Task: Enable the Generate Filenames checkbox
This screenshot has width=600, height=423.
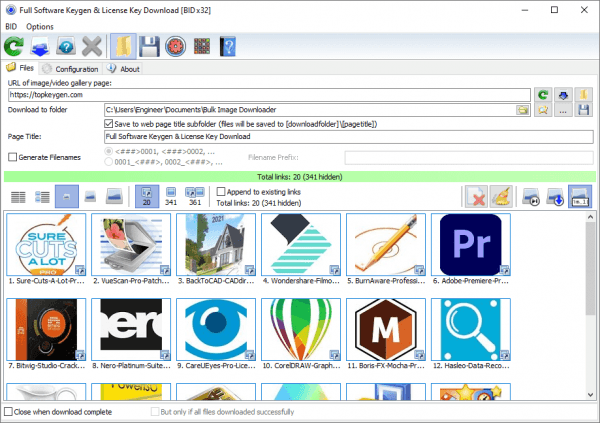Action: (x=12, y=157)
